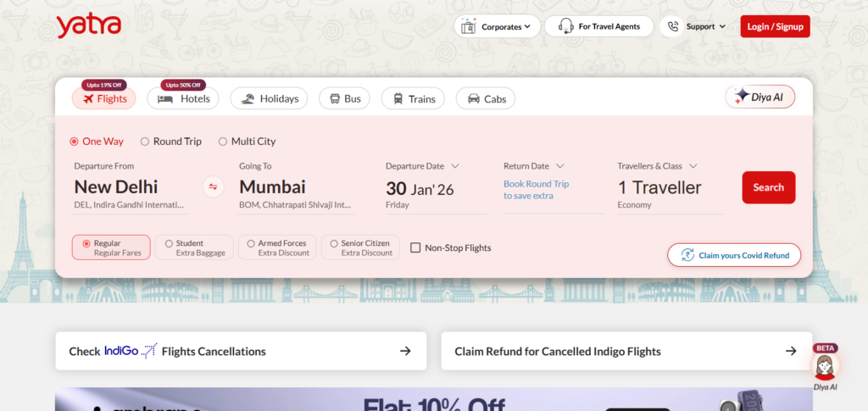Click the Diya AI pill button
This screenshot has width=868, height=411.
click(x=760, y=97)
